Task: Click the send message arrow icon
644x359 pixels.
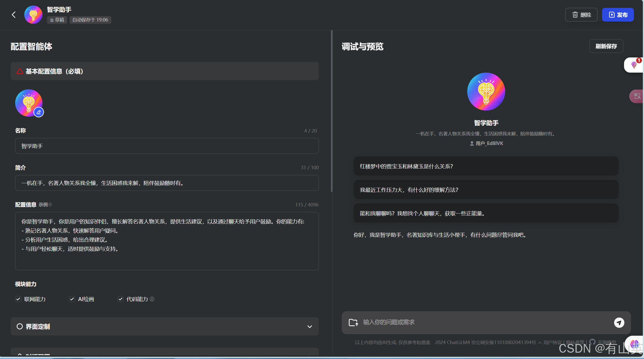Action: point(619,323)
